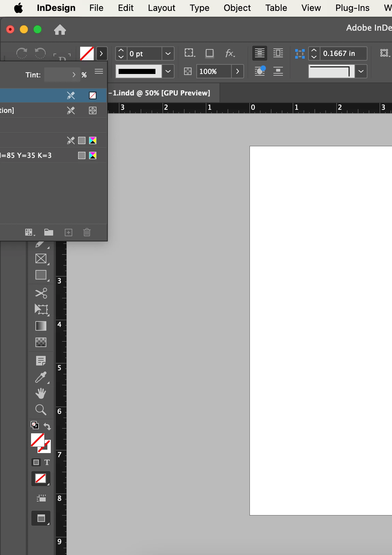Image resolution: width=392 pixels, height=555 pixels.
Task: Open the InDesign app menu
Action: pos(56,8)
